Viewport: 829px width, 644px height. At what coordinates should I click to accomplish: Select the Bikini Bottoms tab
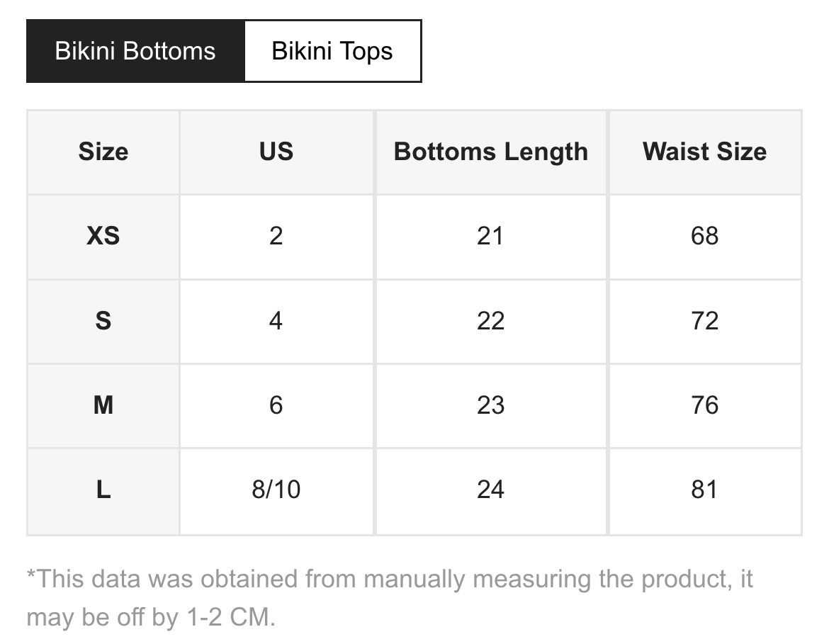(135, 51)
